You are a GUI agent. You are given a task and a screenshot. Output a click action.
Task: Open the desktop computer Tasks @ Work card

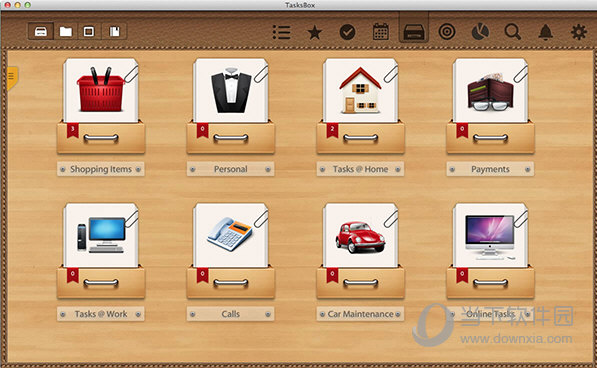101,235
